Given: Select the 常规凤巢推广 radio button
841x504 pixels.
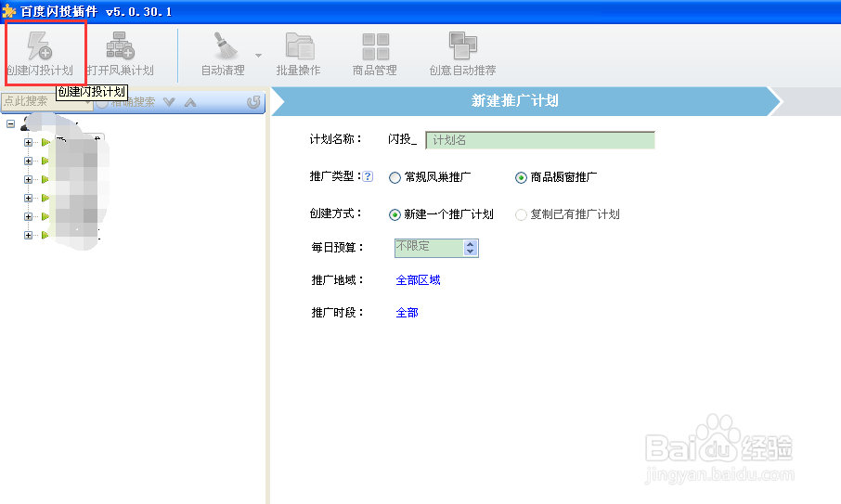Looking at the screenshot, I should click(395, 177).
